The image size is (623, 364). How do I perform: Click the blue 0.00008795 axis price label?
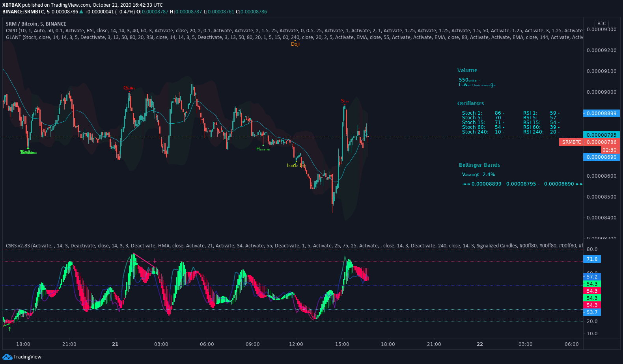coord(602,135)
